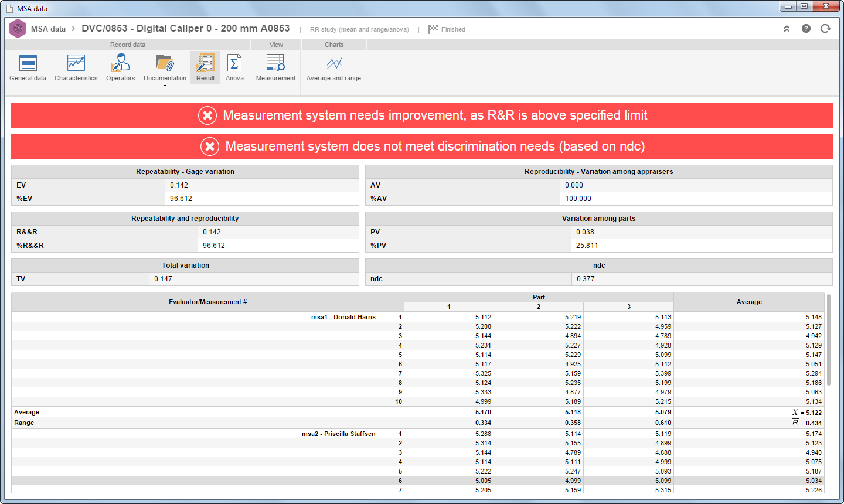
Task: Expand the Documentation dropdown arrow
Action: click(165, 86)
